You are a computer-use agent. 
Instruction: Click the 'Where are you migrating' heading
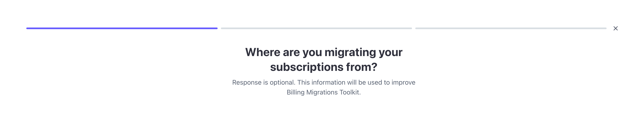(x=324, y=53)
